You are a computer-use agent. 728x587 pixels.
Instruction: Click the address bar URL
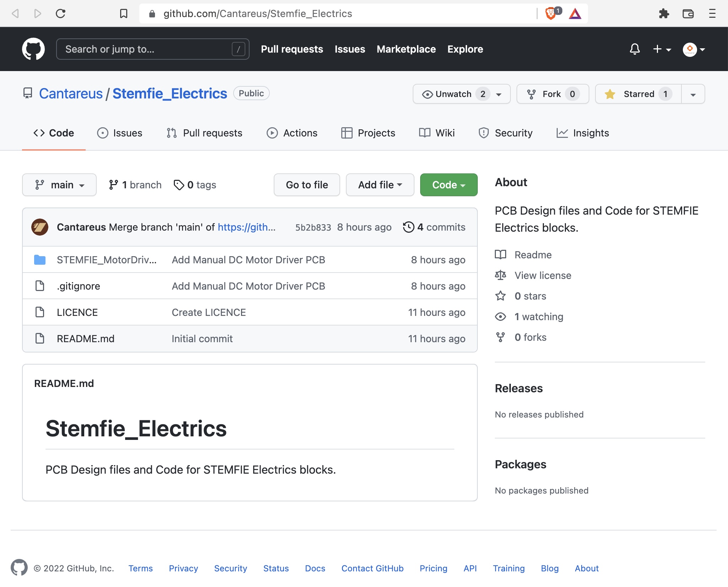258,14
